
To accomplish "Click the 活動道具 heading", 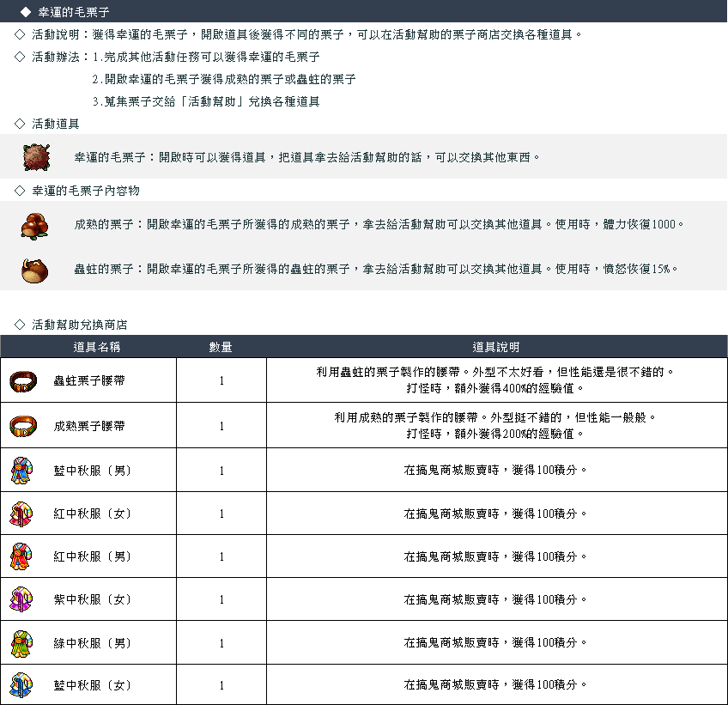I will point(56,124).
